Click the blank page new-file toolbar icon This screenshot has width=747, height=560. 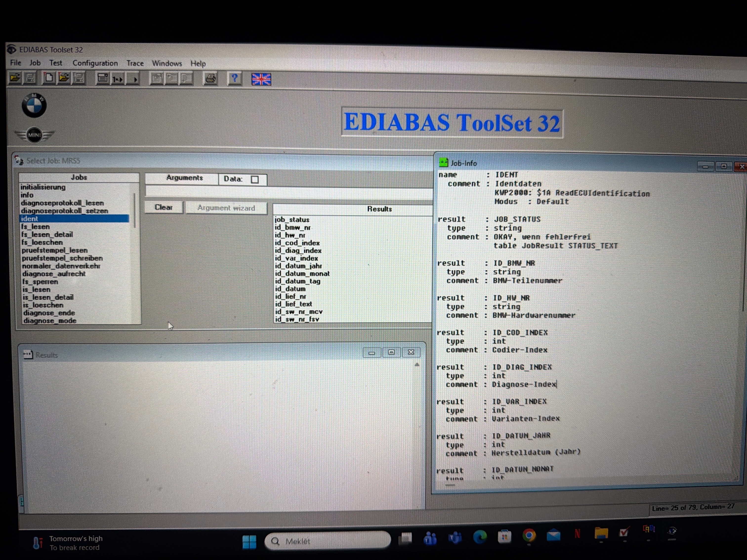click(49, 78)
